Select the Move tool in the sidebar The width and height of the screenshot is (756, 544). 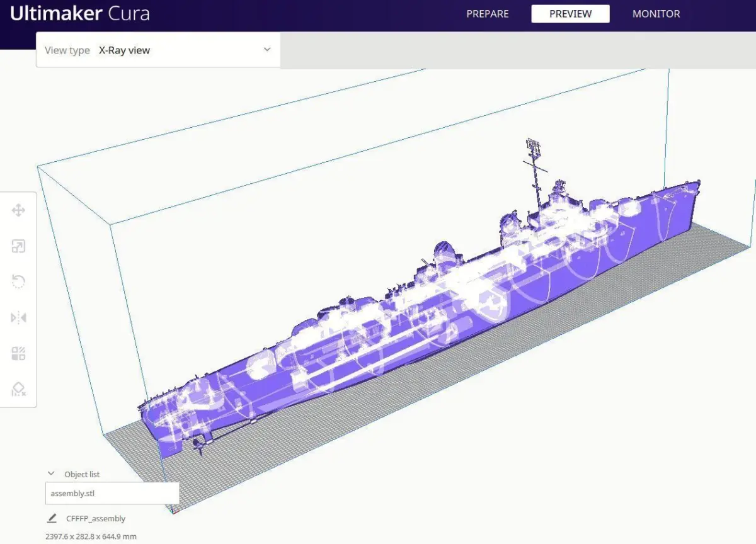pos(18,210)
